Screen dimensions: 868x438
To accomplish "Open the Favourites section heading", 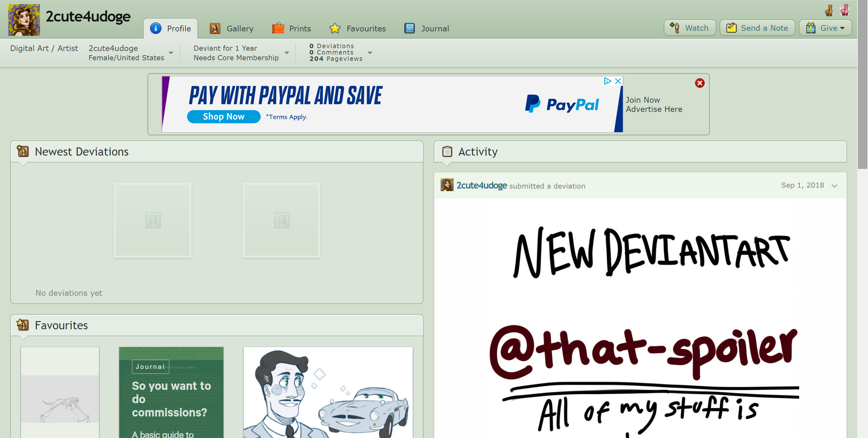I will click(x=61, y=325).
